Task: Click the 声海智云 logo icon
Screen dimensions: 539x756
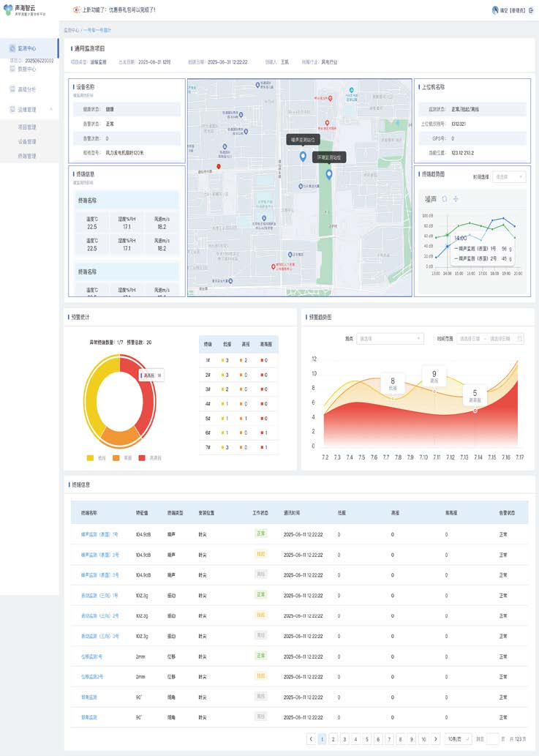Action: tap(8, 10)
